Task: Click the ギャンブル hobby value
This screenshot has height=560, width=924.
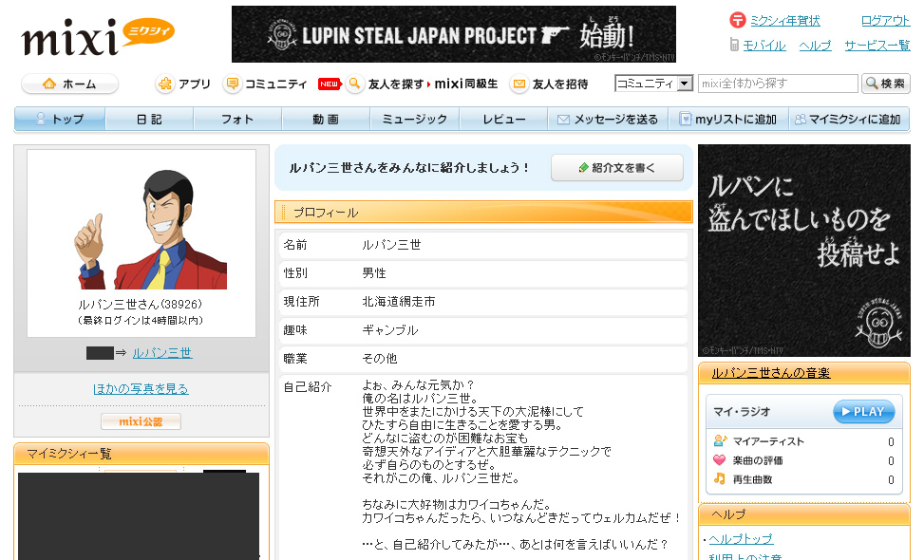Action: click(x=390, y=329)
